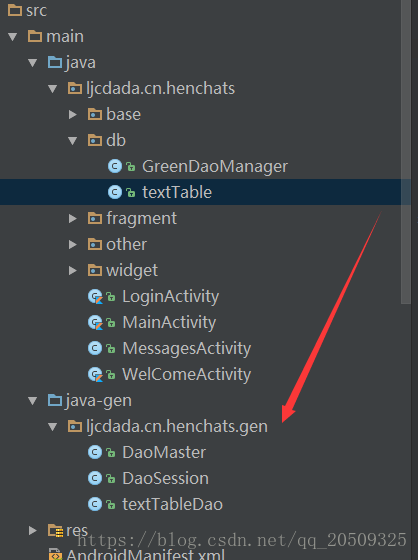Open the WelComeActivity file
The width and height of the screenshot is (418, 560).
186,375
